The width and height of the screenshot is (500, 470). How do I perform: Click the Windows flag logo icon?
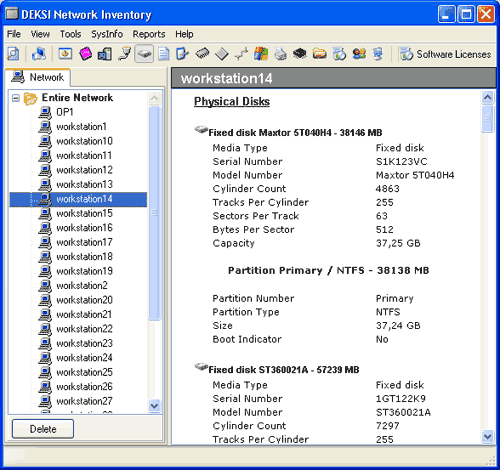coord(261,54)
